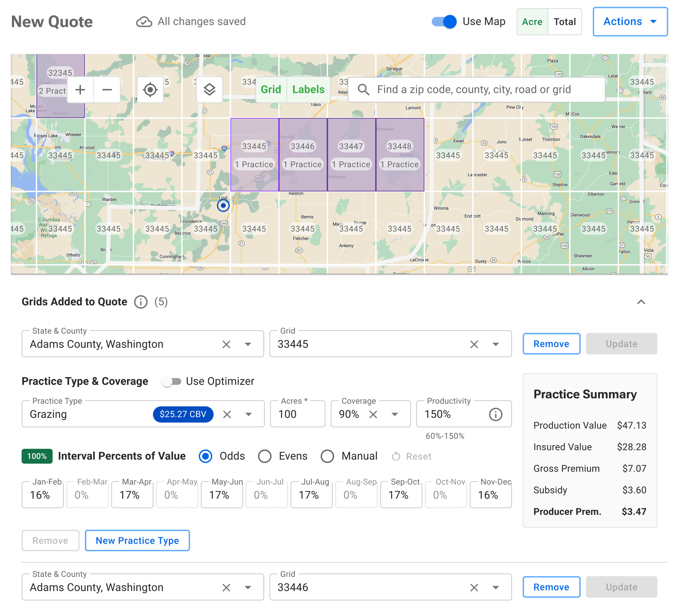Expand the Grid 33446 dropdown arrow
This screenshot has width=675, height=616.
point(496,587)
